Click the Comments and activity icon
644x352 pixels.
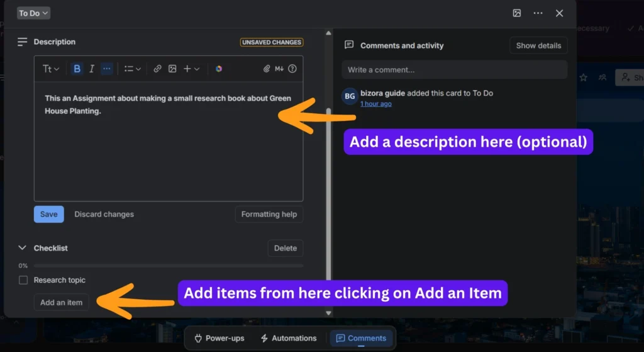click(349, 45)
